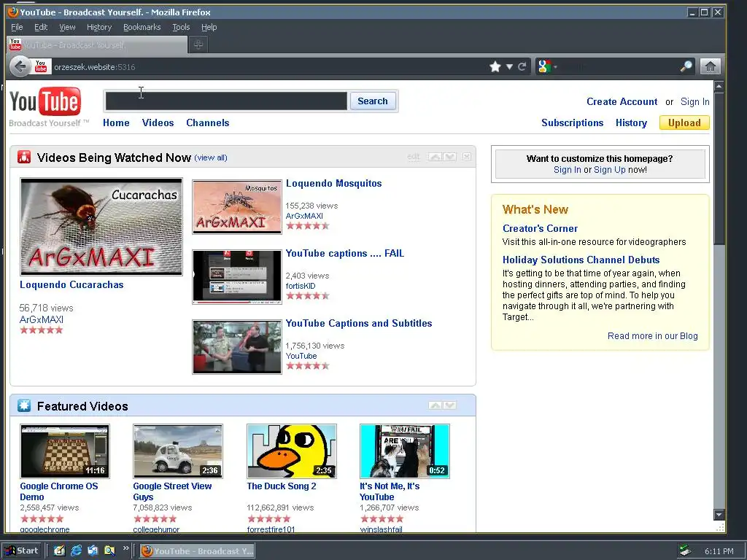Screen dimensions: 747x560
Task: Click Sign Up in the customize homepage box
Action: pos(609,170)
